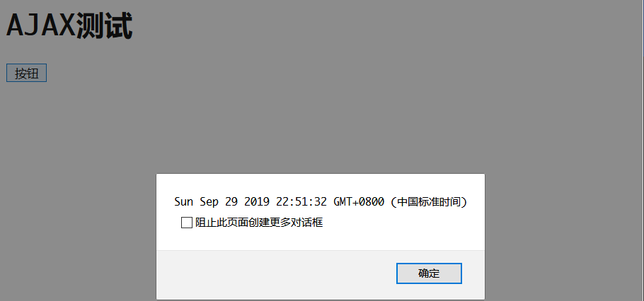Click the (中国标准时间) text in the dialog

coord(429,202)
